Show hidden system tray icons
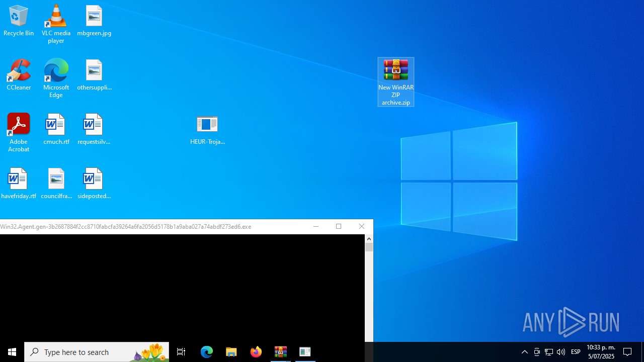Image resolution: width=644 pixels, height=362 pixels. (525, 352)
